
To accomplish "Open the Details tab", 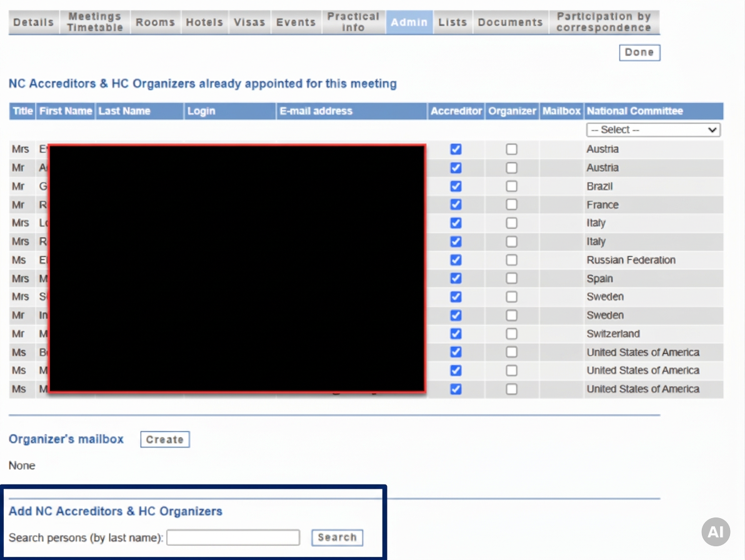I will (x=34, y=22).
